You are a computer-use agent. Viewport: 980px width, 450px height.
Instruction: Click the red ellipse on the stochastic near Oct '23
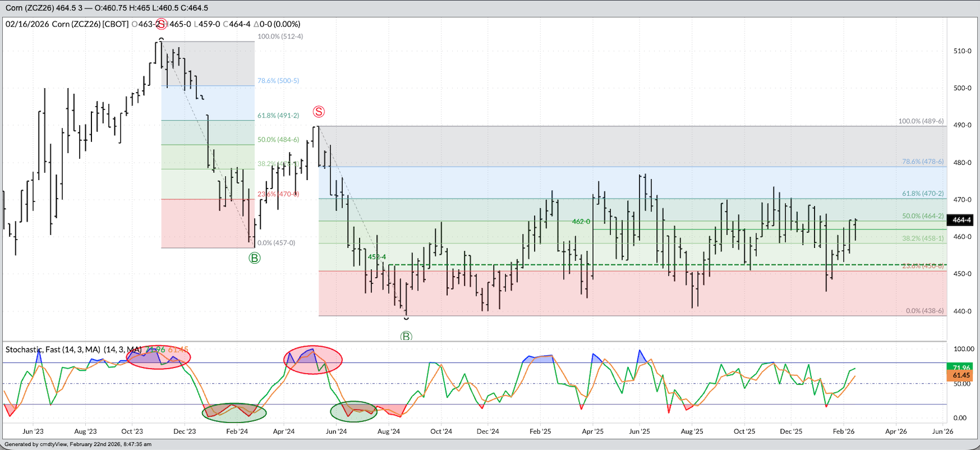pyautogui.click(x=159, y=357)
